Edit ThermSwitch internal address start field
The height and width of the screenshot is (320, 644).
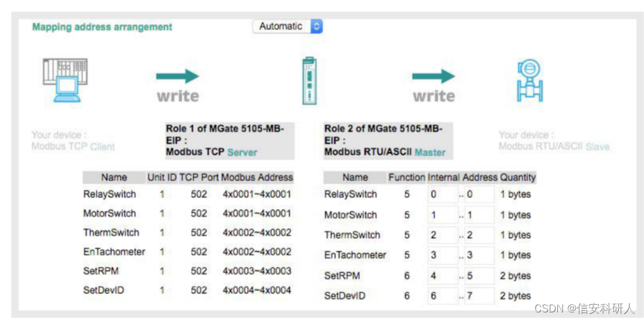[x=443, y=235]
